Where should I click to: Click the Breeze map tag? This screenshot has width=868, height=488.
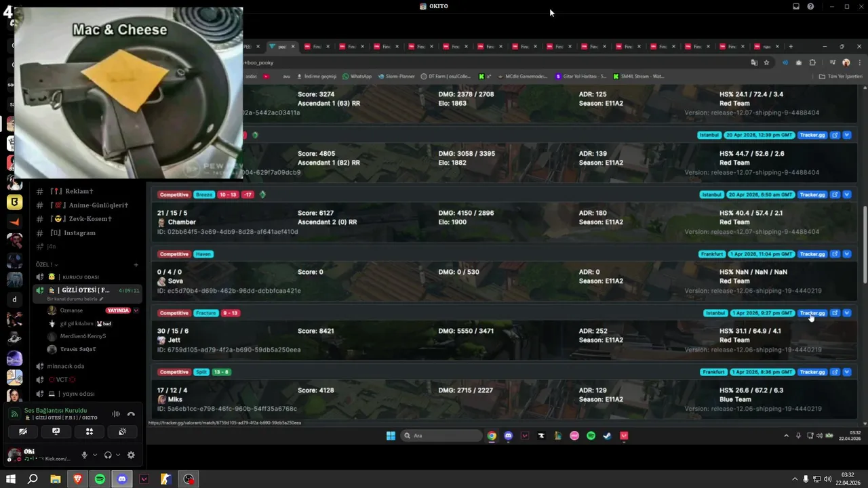point(204,195)
